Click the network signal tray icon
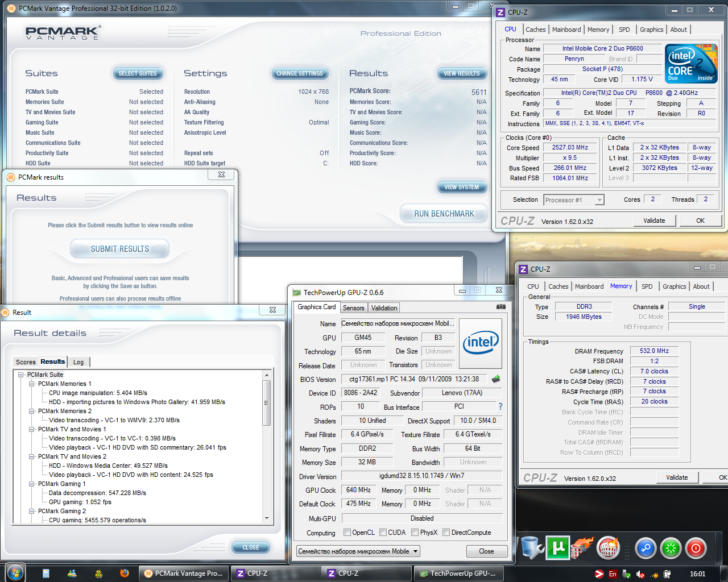728x582 pixels. coord(653,574)
